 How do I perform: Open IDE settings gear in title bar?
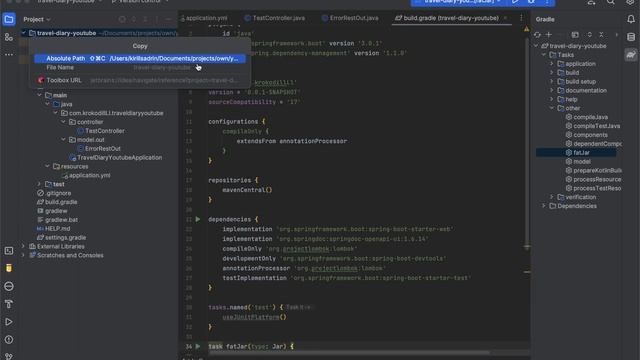(631, 2)
